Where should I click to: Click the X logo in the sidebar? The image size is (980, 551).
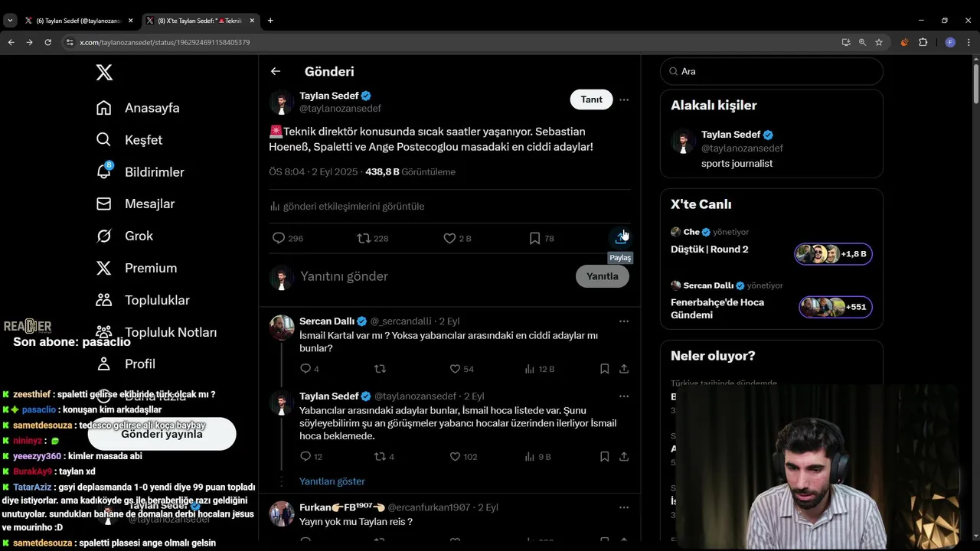coord(104,73)
